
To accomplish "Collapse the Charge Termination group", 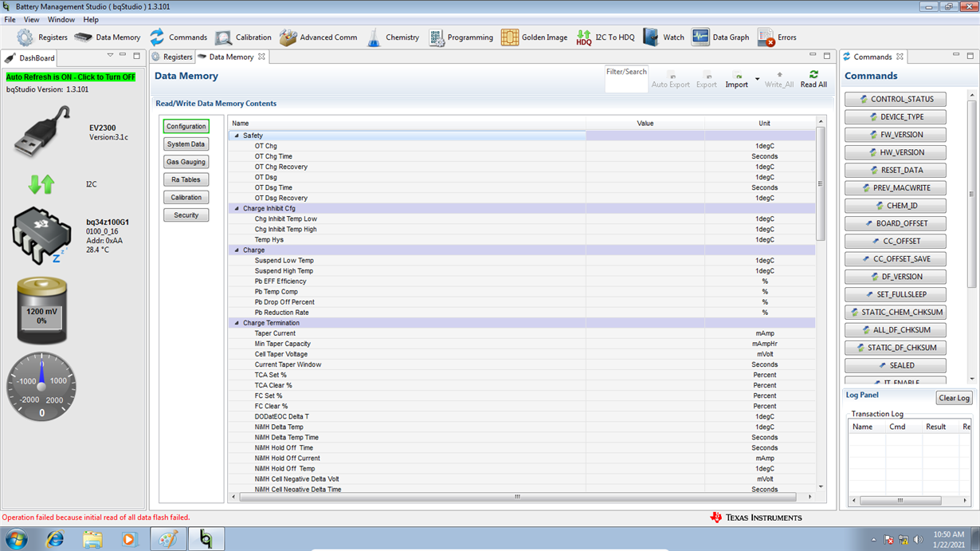I will pyautogui.click(x=237, y=323).
